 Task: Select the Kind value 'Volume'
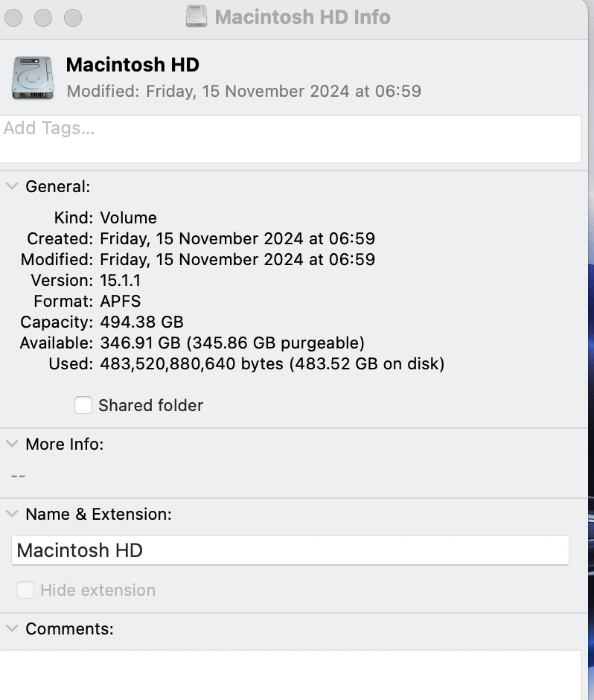(129, 218)
